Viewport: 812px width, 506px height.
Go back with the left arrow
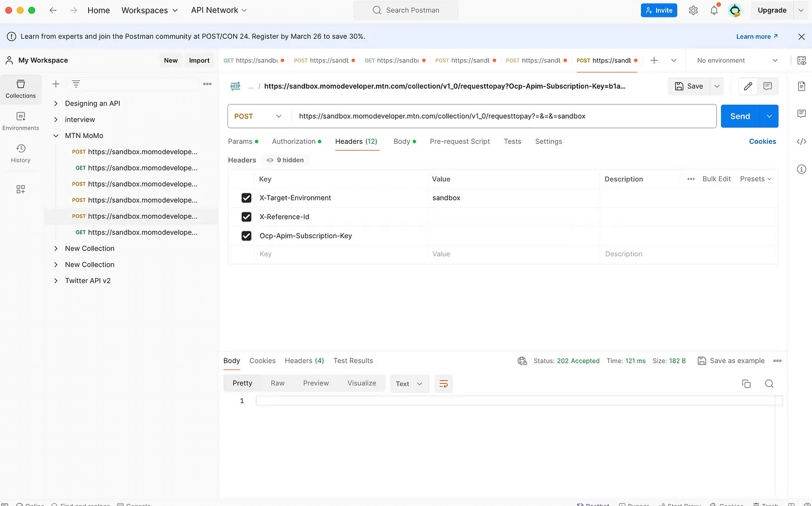(x=53, y=10)
